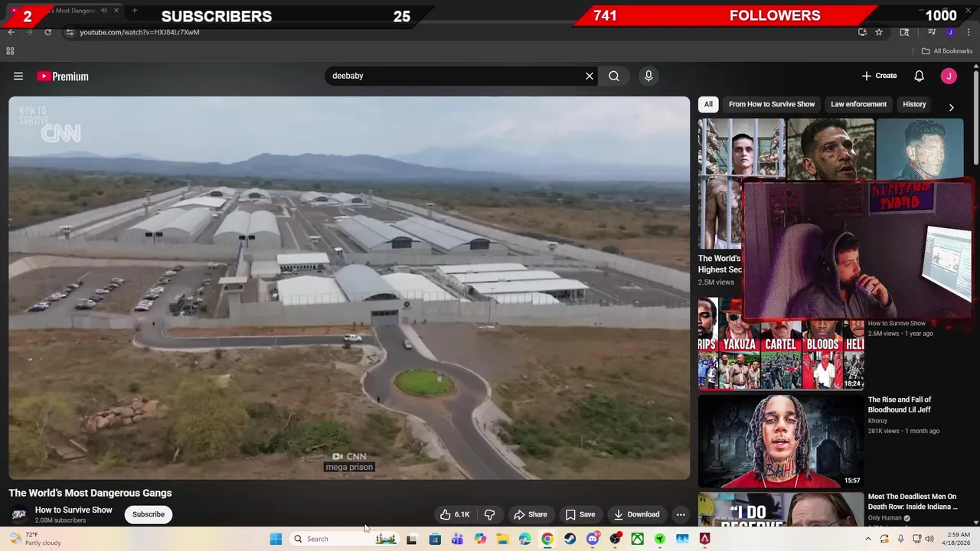The image size is (980, 551).
Task: Click the YouTube search input field
Action: coord(456,76)
